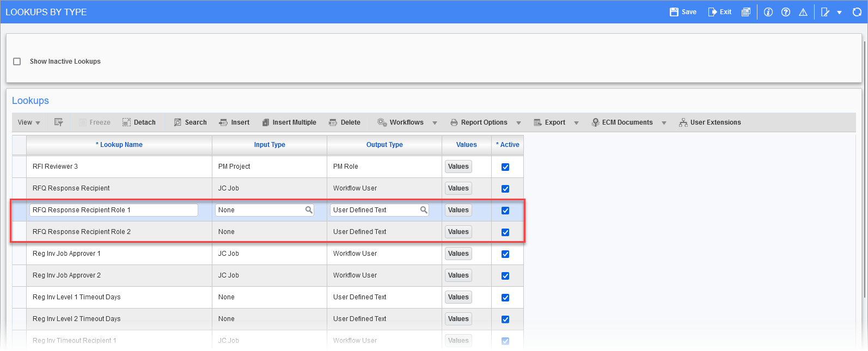Screen dimensions: 868x351
Task: Uncheck Active for RFQ Response Recipient Role 1
Action: coord(505,211)
